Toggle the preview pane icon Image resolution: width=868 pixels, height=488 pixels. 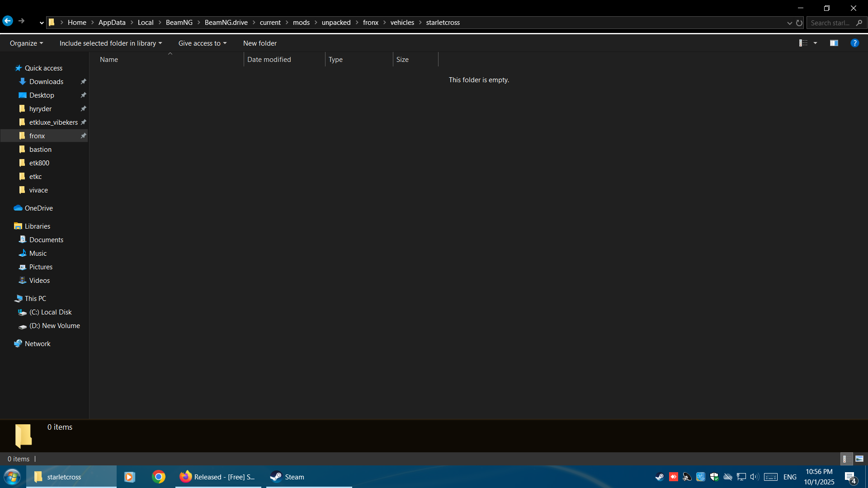[x=834, y=43]
